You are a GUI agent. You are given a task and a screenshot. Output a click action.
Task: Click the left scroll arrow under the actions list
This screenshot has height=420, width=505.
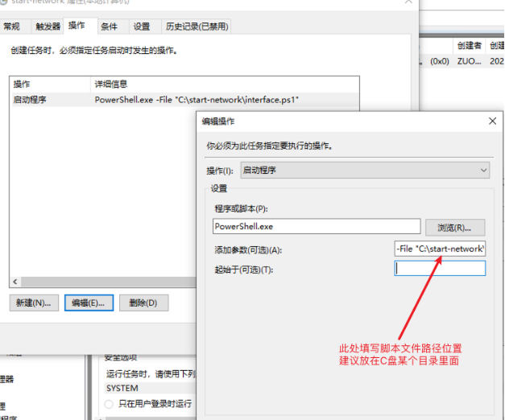[x=14, y=282]
